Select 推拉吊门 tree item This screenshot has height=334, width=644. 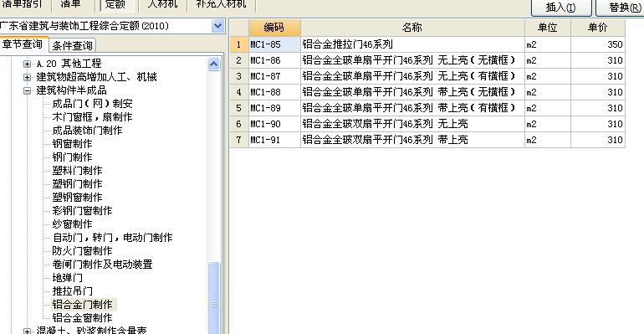(72, 291)
